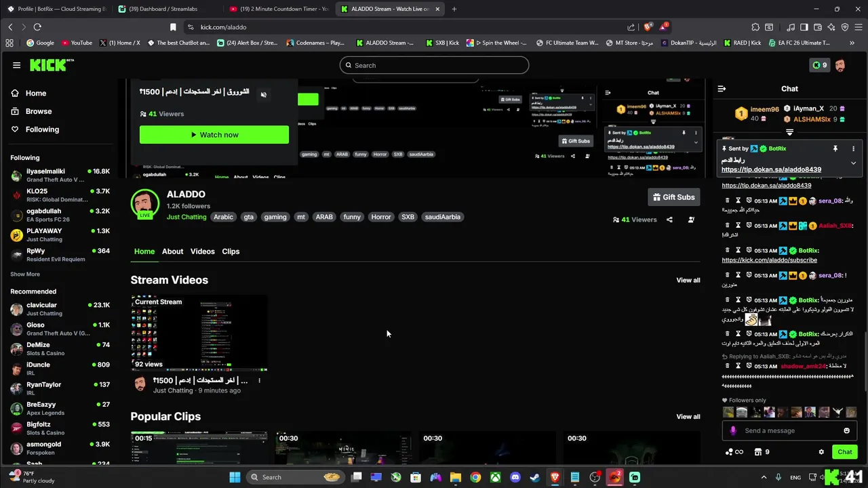Reload the page
Viewport: 868px width, 488px height.
pos(37,27)
